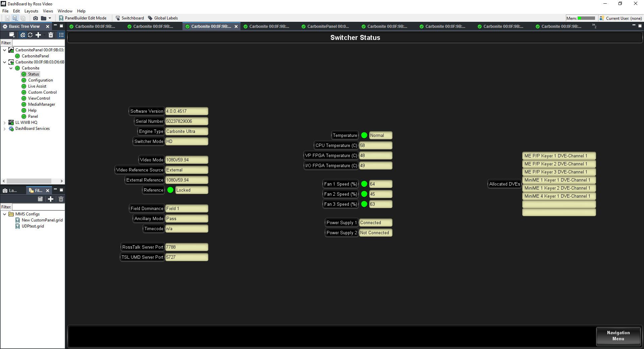Click the plus icon in the file panel toolbar
The image size is (644, 349).
click(51, 199)
